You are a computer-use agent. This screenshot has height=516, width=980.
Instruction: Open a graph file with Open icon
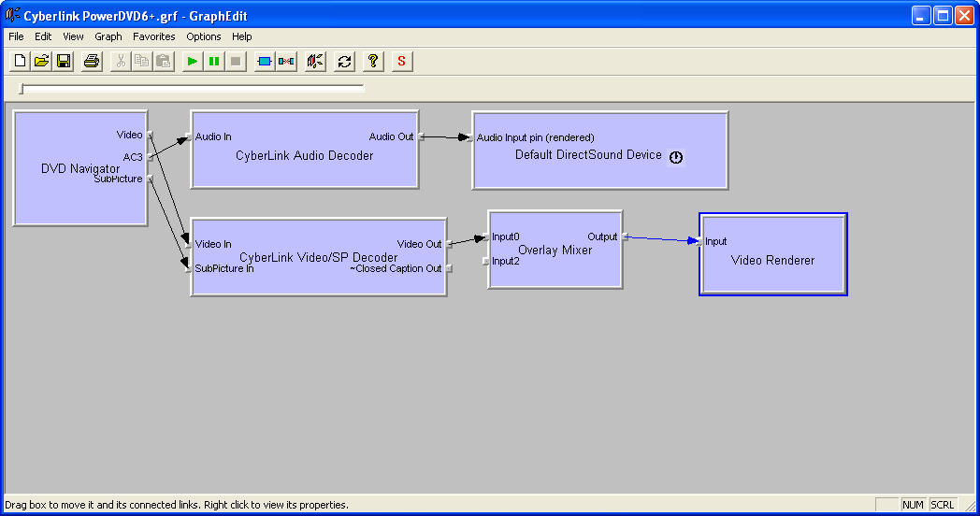click(41, 61)
